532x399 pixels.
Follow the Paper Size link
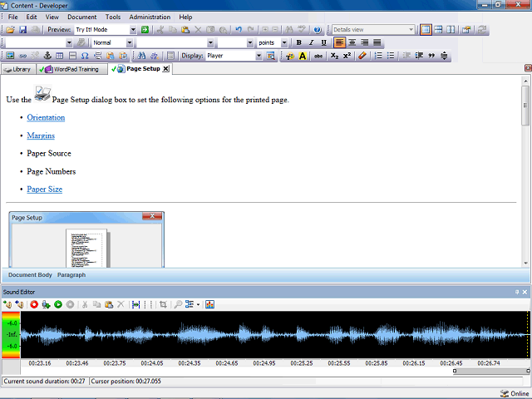point(44,190)
